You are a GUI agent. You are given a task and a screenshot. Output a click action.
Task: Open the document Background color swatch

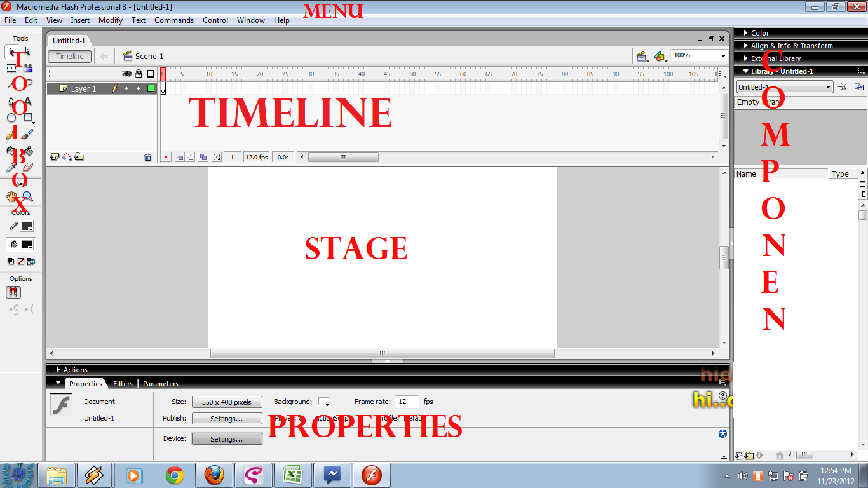324,402
